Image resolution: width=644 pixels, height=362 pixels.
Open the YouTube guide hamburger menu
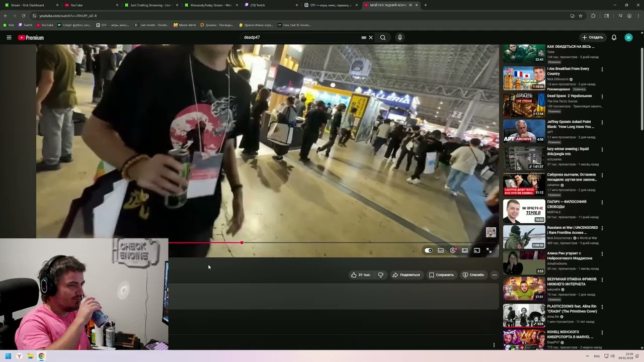9,38
